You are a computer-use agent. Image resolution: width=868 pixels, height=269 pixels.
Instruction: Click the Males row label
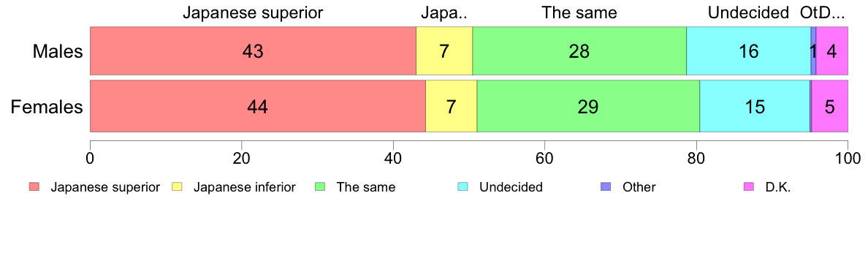58,51
